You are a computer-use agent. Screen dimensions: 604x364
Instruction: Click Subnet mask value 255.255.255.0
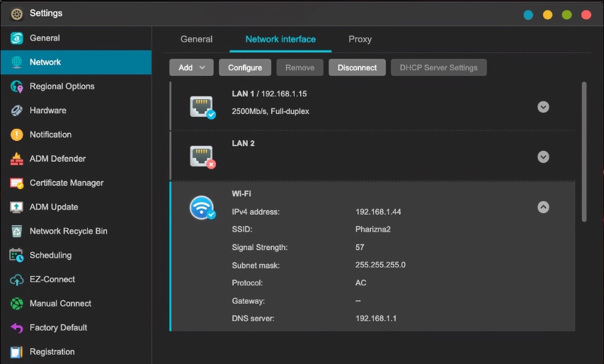380,265
